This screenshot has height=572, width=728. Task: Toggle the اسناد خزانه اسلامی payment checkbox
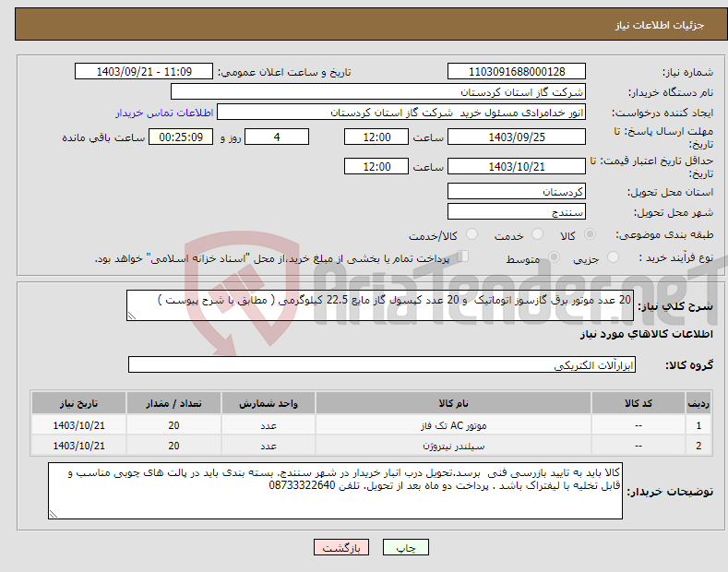coord(463,256)
